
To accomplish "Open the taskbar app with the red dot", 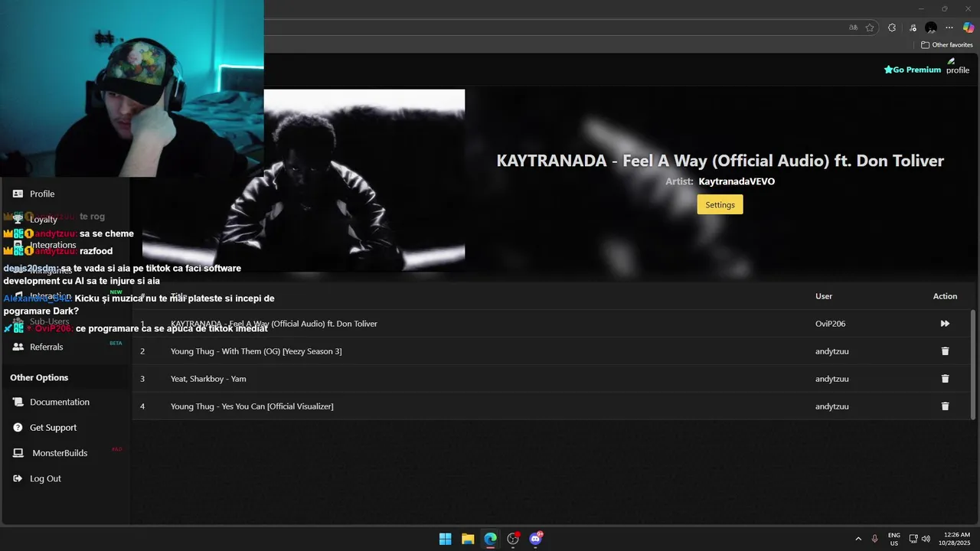I will [513, 539].
